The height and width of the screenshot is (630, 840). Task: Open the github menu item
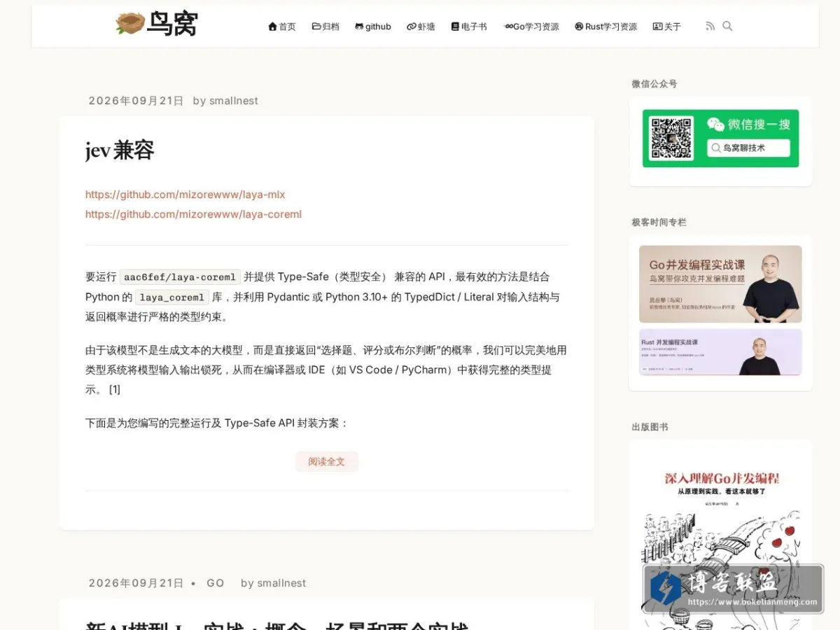(x=373, y=27)
